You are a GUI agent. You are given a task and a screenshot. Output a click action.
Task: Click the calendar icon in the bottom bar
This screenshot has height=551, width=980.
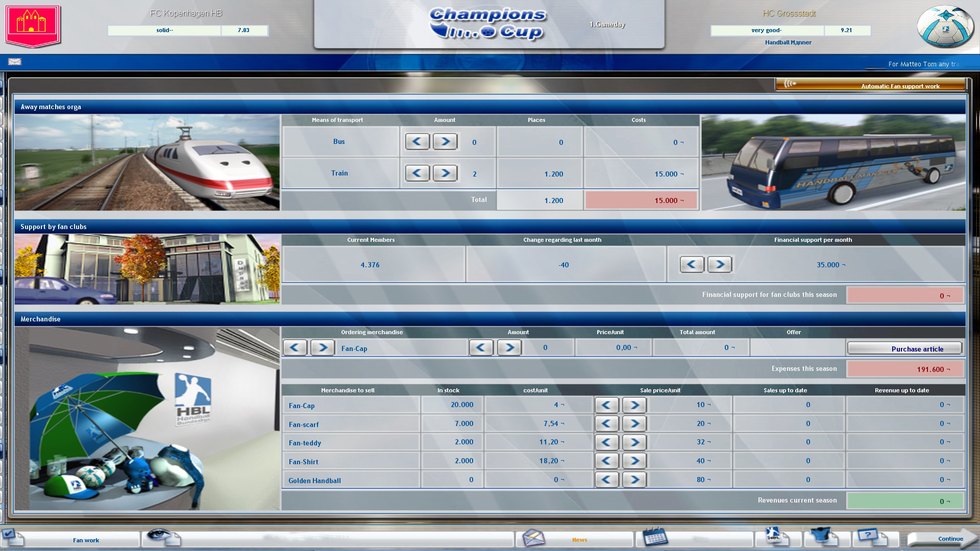point(655,538)
